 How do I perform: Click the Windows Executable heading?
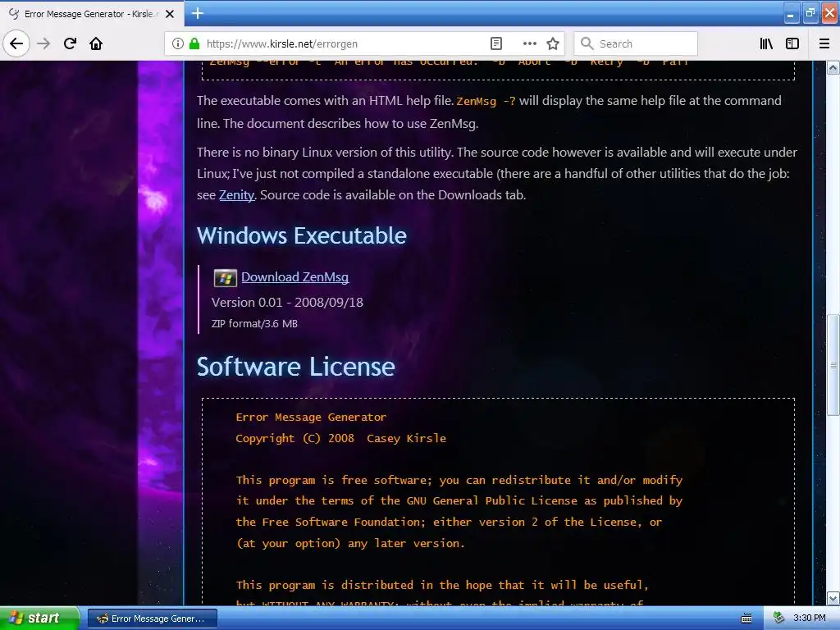tap(302, 235)
